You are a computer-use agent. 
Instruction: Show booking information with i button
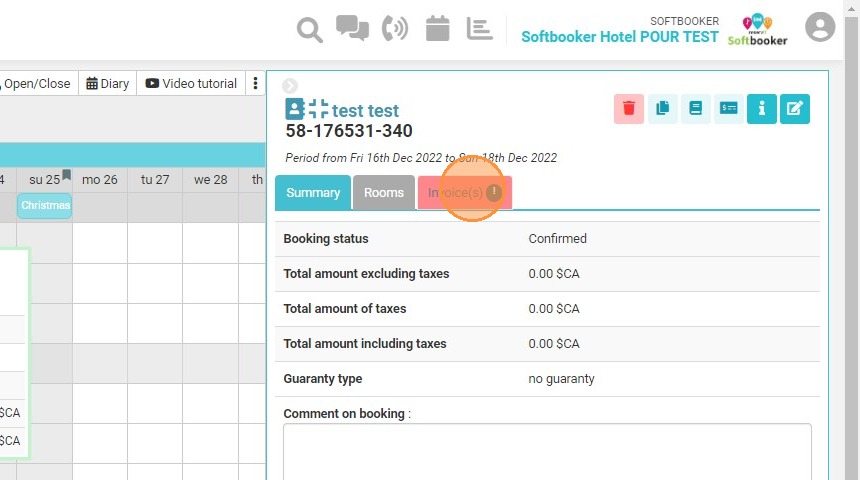pyautogui.click(x=761, y=109)
